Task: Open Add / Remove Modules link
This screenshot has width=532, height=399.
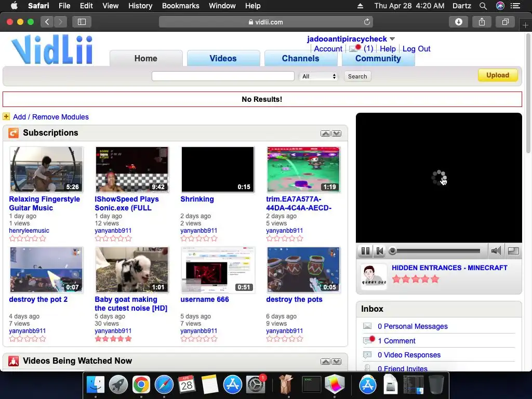Action: coord(51,117)
